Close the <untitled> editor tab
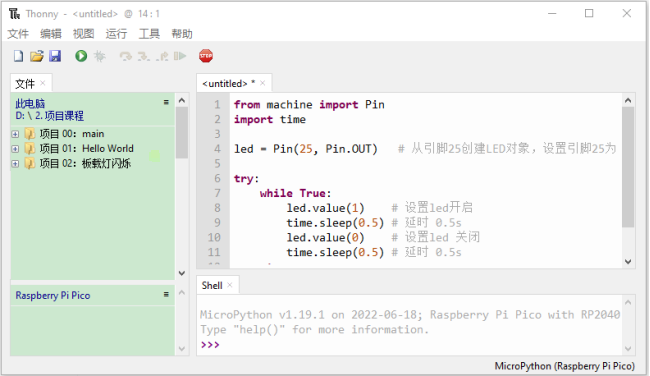Image resolution: width=650 pixels, height=376 pixels. point(262,83)
